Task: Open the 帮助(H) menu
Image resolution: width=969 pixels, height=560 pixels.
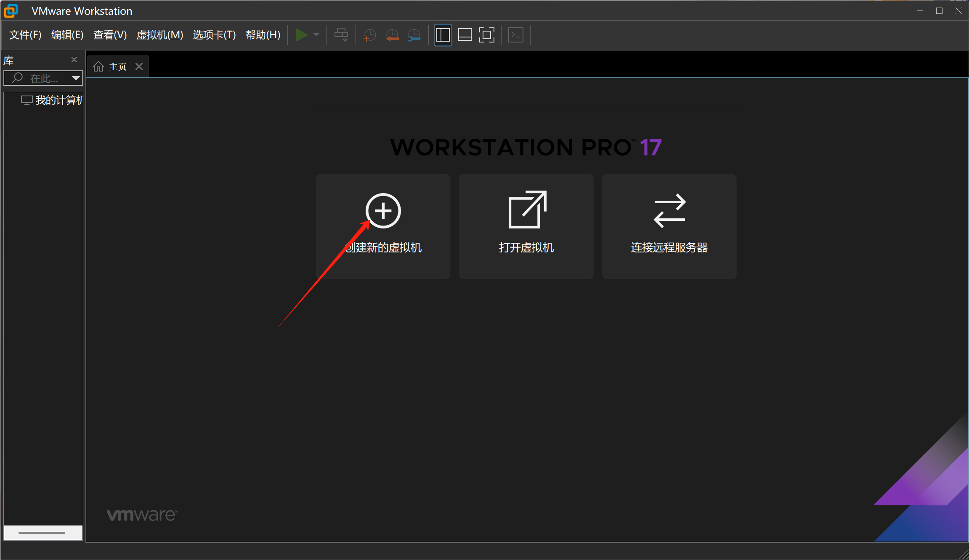Action: point(263,35)
